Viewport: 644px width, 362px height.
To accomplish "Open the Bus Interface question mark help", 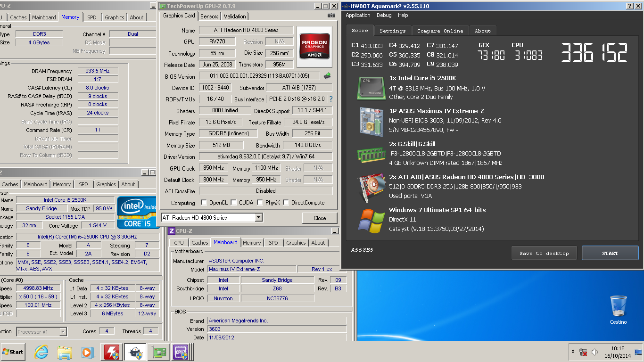I will (x=330, y=99).
